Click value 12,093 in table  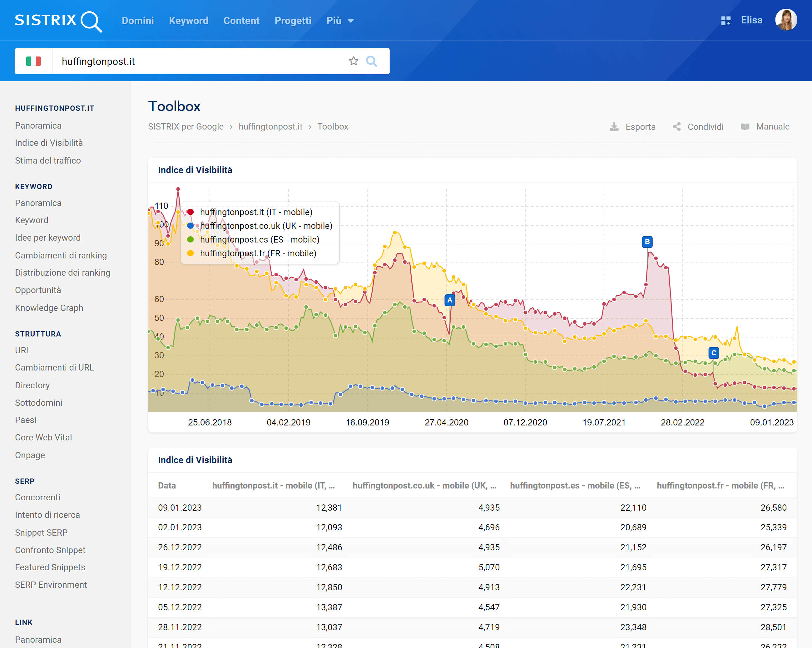pyautogui.click(x=329, y=527)
